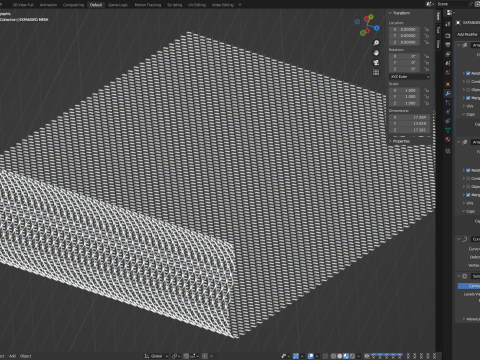Open the Add Modifier dropdown

click(468, 34)
